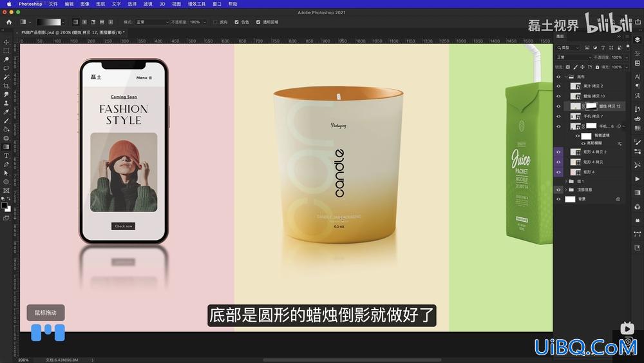Toggle layer filter on/off switch
This screenshot has height=363, width=644.
[x=627, y=47]
